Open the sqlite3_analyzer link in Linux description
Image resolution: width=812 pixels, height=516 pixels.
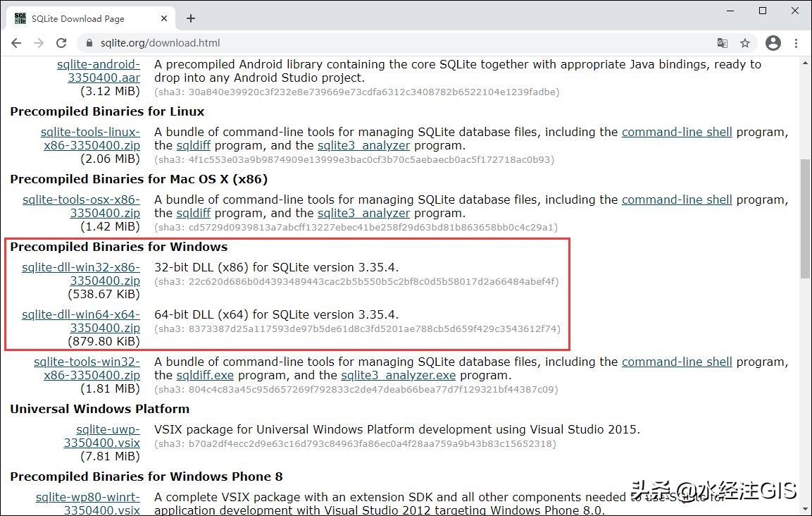[363, 146]
